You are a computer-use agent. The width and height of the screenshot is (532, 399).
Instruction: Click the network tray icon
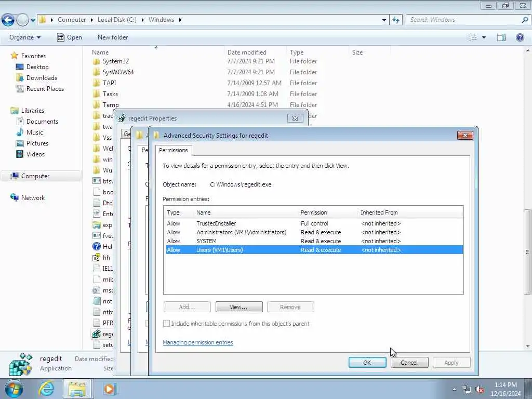pos(467,390)
